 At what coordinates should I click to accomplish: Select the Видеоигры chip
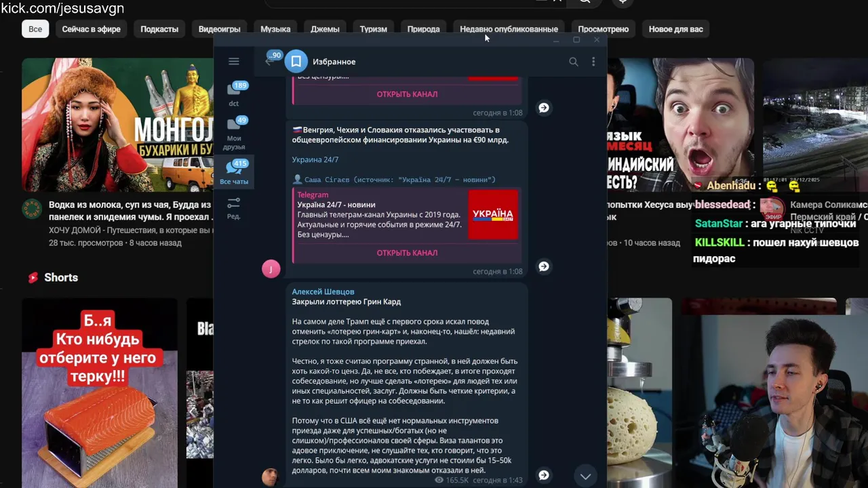click(219, 29)
